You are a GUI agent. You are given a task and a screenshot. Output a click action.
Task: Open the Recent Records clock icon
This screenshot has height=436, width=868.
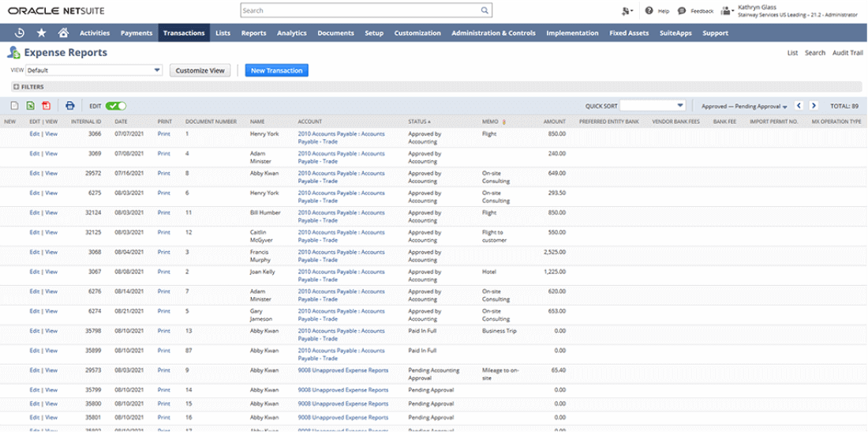click(x=20, y=33)
